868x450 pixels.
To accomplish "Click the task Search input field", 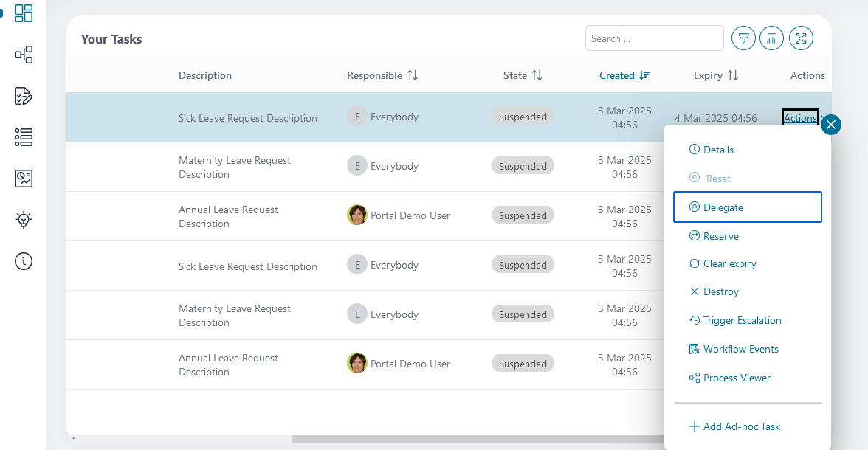I will tap(654, 38).
